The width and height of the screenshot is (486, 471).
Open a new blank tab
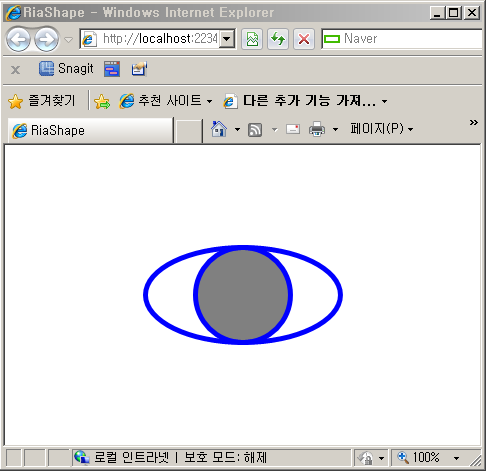pos(188,131)
